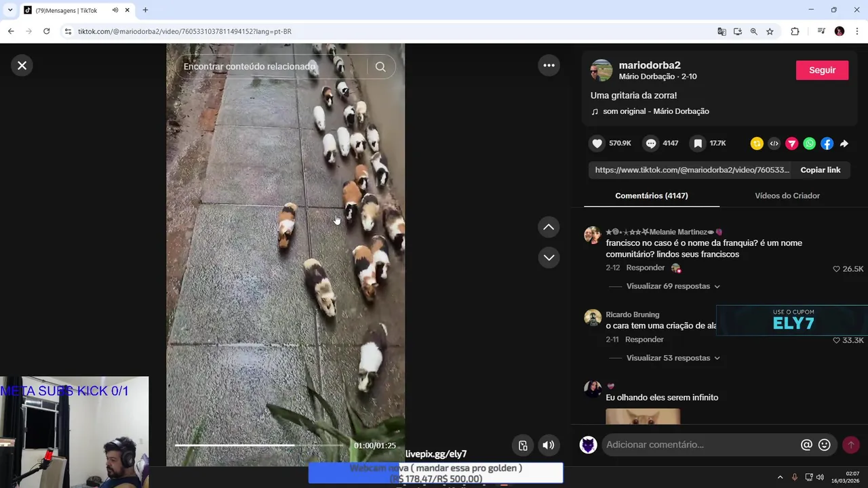Open the Chrome three-dot menu
This screenshot has height=488, width=868.
(x=857, y=31)
